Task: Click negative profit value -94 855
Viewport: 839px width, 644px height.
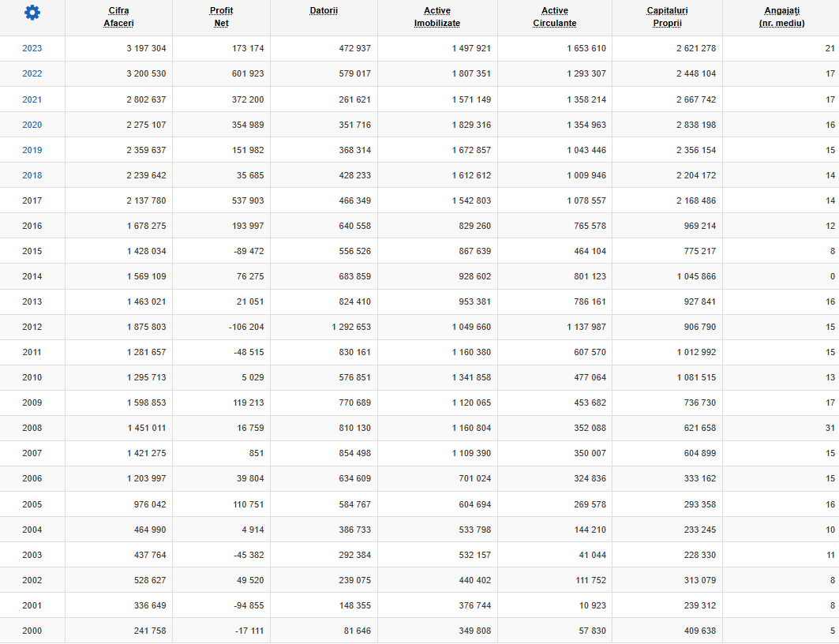Action: (x=249, y=605)
